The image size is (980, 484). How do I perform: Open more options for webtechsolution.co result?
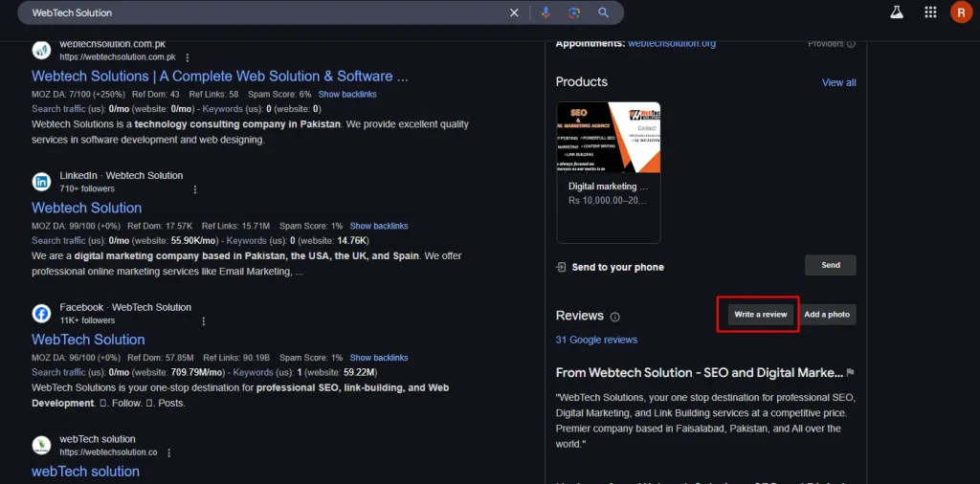coord(168,452)
